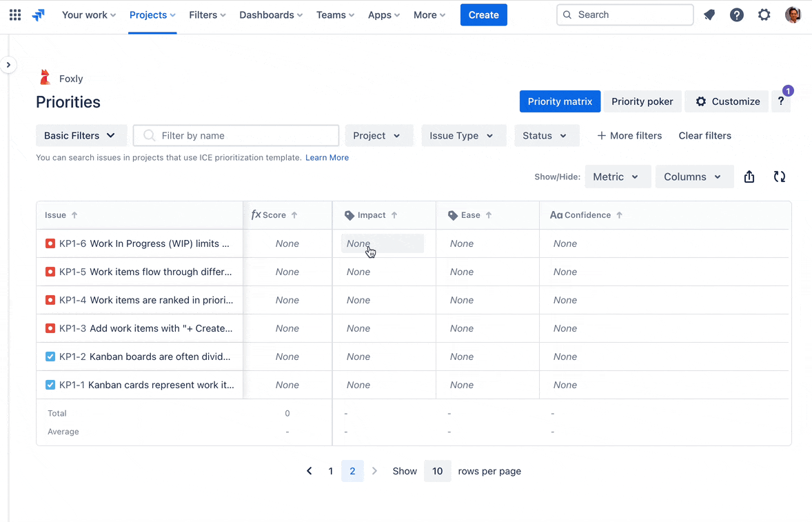
Task: Go to page 1
Action: (330, 471)
